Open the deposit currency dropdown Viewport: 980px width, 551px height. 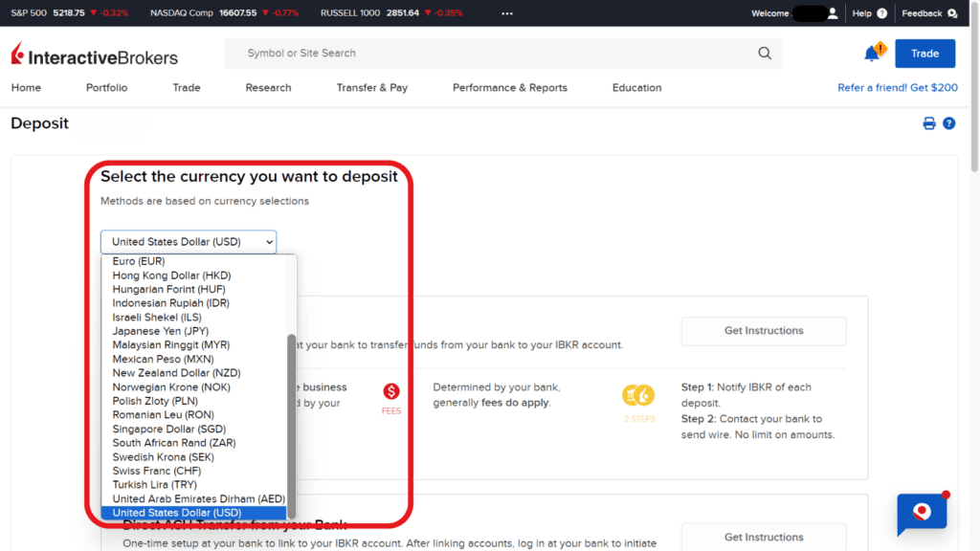(x=188, y=241)
